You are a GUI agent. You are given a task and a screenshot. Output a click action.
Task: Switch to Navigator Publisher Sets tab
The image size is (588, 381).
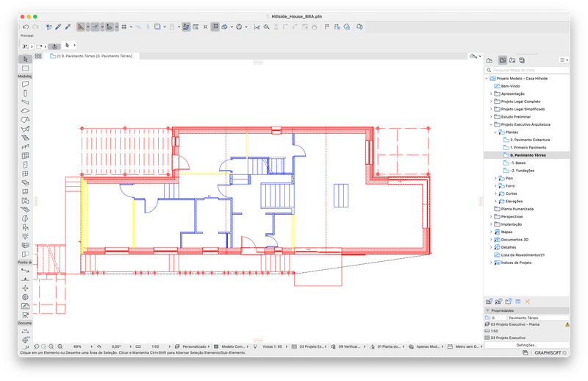point(522,60)
